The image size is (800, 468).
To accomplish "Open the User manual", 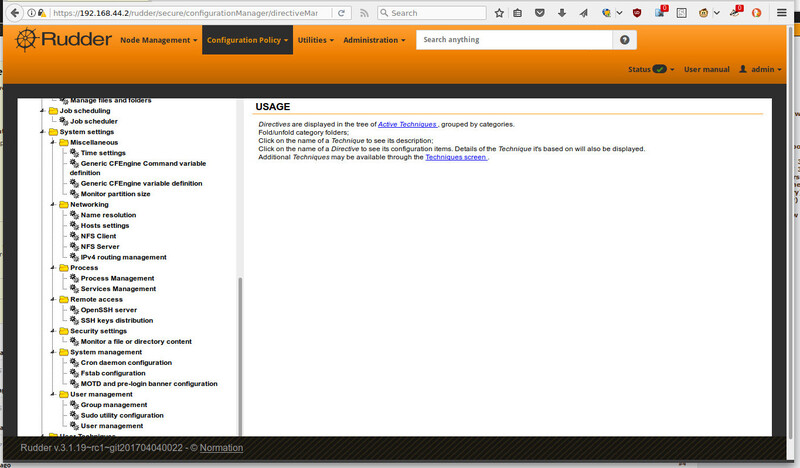I will [707, 69].
